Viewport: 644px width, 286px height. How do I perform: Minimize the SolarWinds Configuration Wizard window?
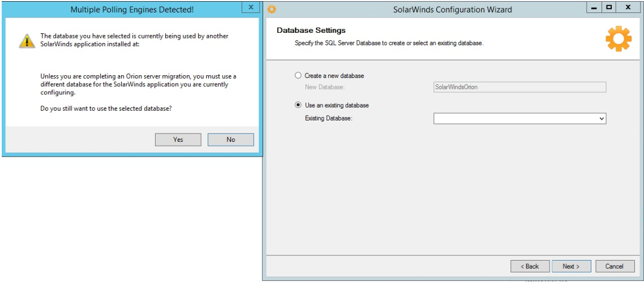click(595, 7)
